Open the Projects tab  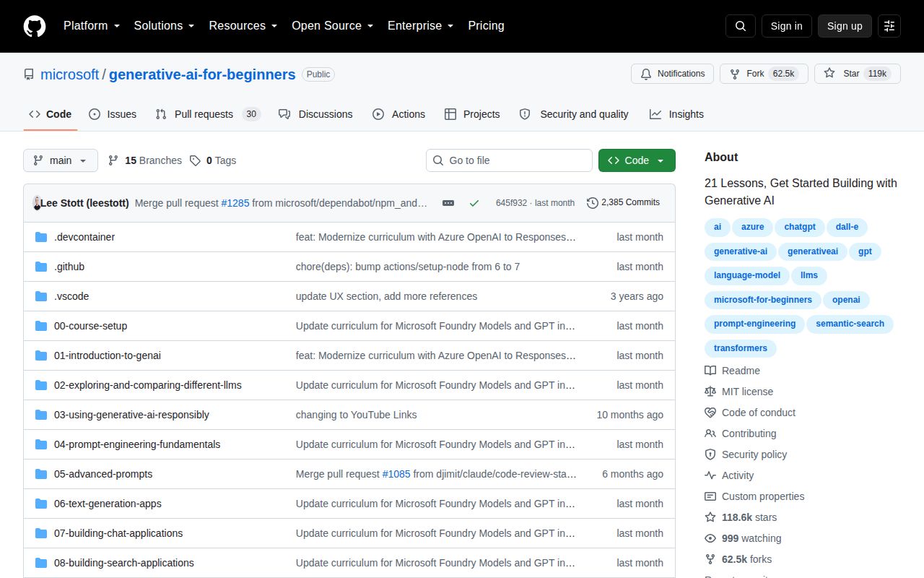[x=472, y=114]
